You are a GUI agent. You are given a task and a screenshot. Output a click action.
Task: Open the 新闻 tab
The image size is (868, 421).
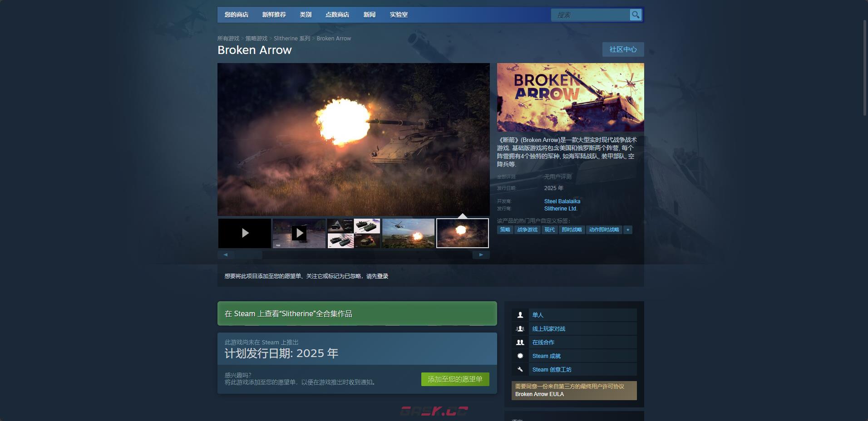click(x=370, y=15)
